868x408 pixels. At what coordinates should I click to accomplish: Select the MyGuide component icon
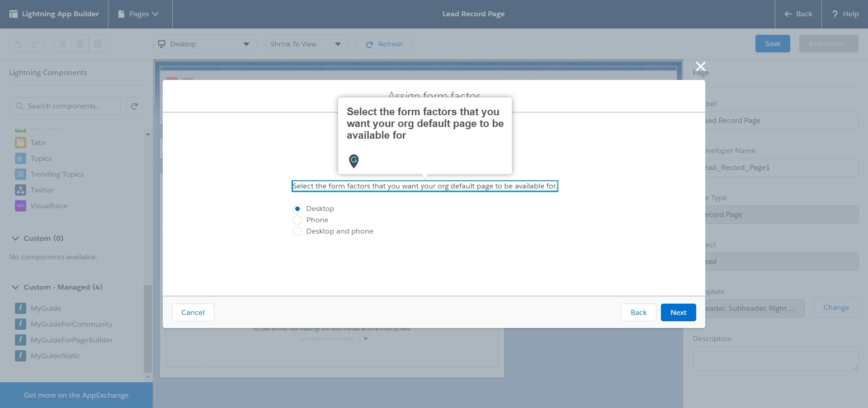(20, 308)
